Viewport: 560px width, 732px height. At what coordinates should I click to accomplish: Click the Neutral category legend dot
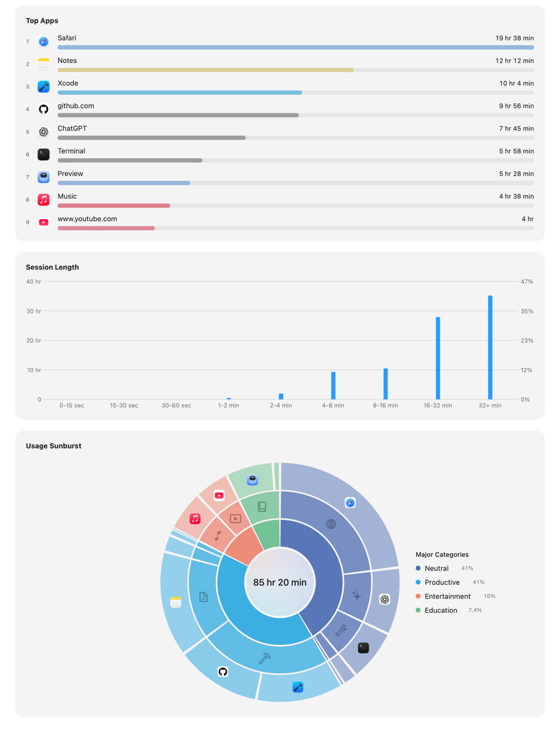click(x=418, y=568)
